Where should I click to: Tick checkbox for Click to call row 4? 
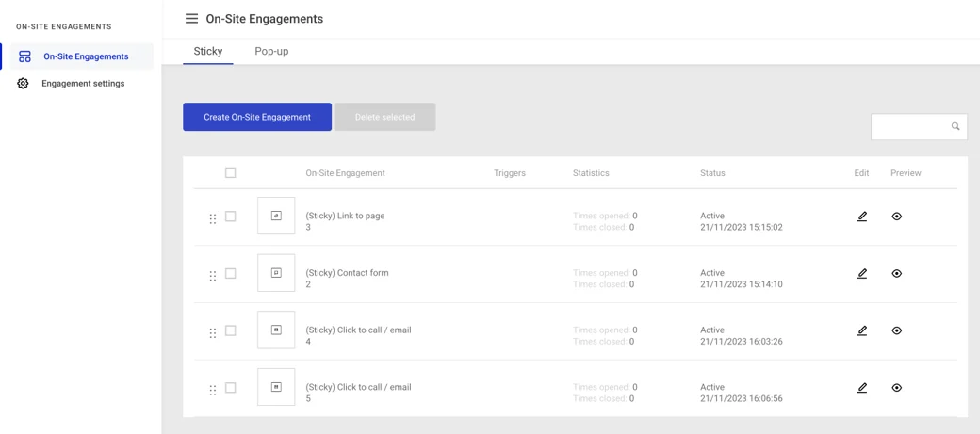[230, 330]
